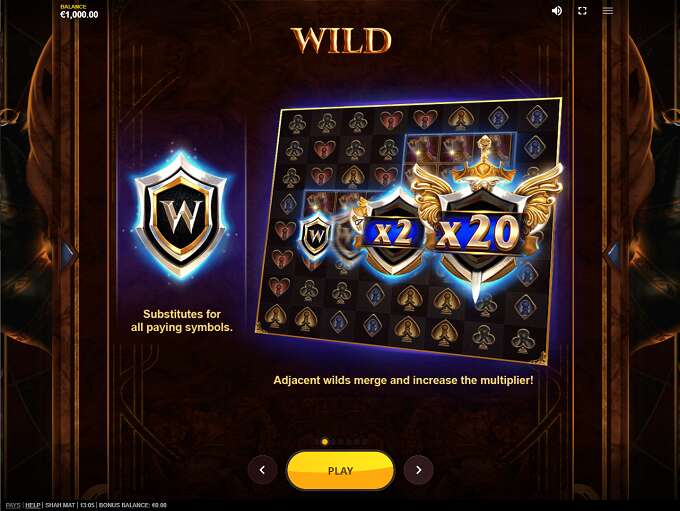Select the last pagination dot
The width and height of the screenshot is (680, 511).
(364, 442)
